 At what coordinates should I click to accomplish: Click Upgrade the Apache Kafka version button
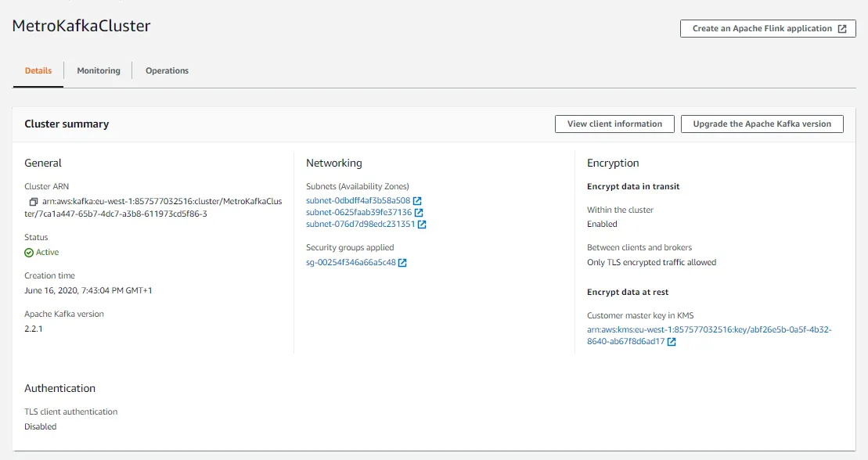762,124
